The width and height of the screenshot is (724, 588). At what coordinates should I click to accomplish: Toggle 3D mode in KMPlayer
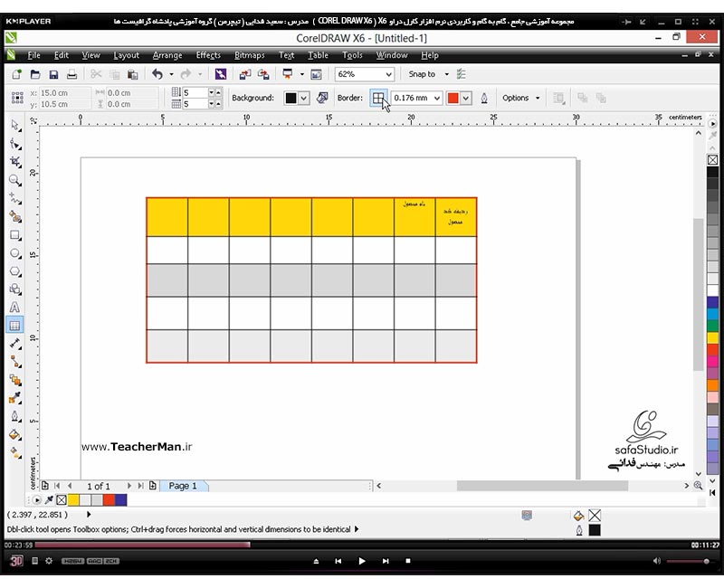point(16,561)
